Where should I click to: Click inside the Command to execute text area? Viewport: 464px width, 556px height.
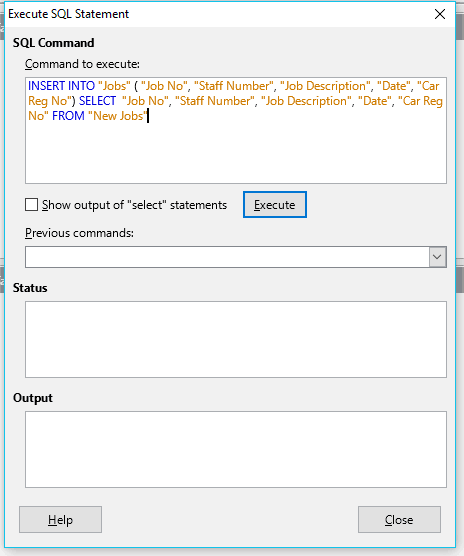click(236, 130)
